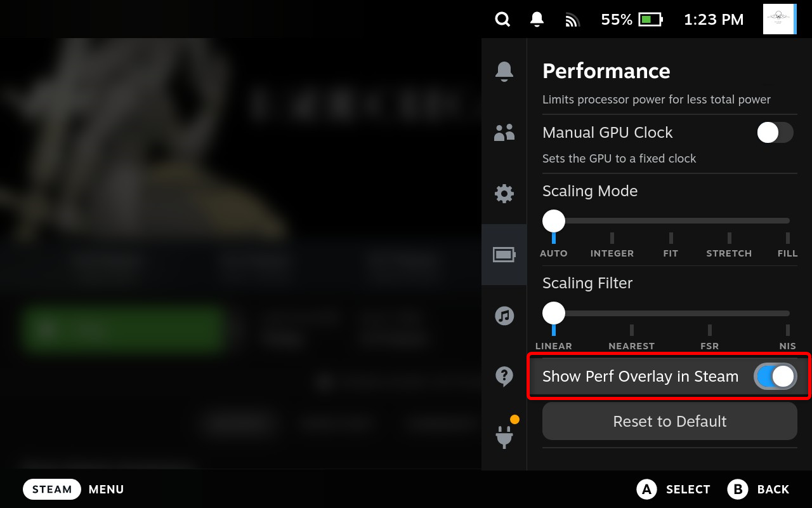Image resolution: width=812 pixels, height=508 pixels.
Task: Open the Friends tab in sidebar
Action: tap(504, 132)
